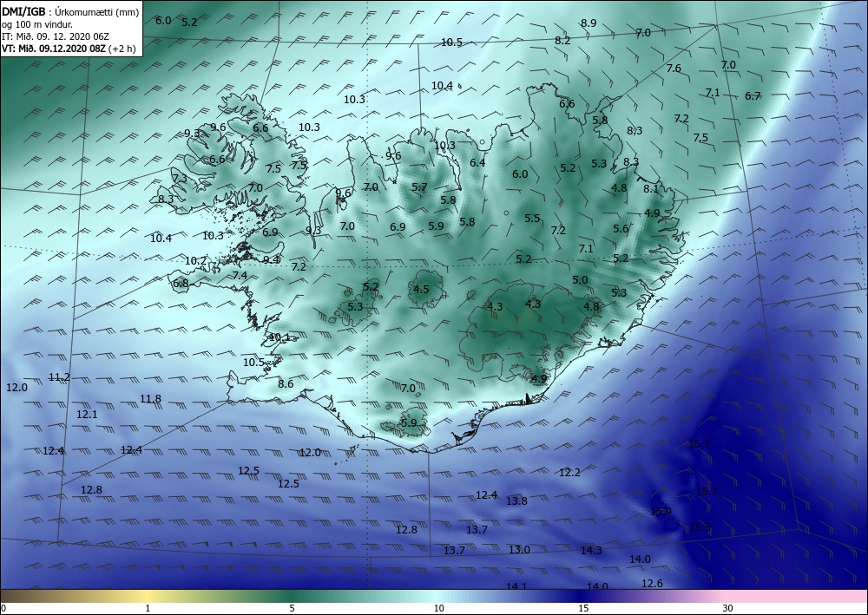Click the "DMI/IGB : Úrkomumætti (mm)" title line
Screen dimensions: 868x615
71,11
